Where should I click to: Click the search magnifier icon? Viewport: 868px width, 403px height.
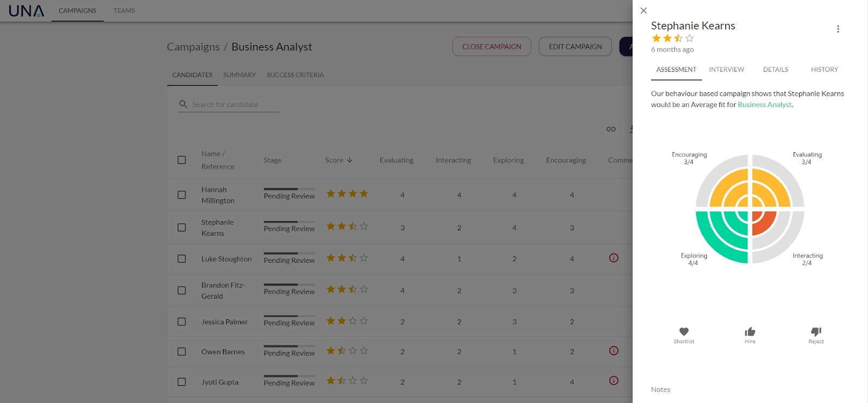tap(183, 104)
